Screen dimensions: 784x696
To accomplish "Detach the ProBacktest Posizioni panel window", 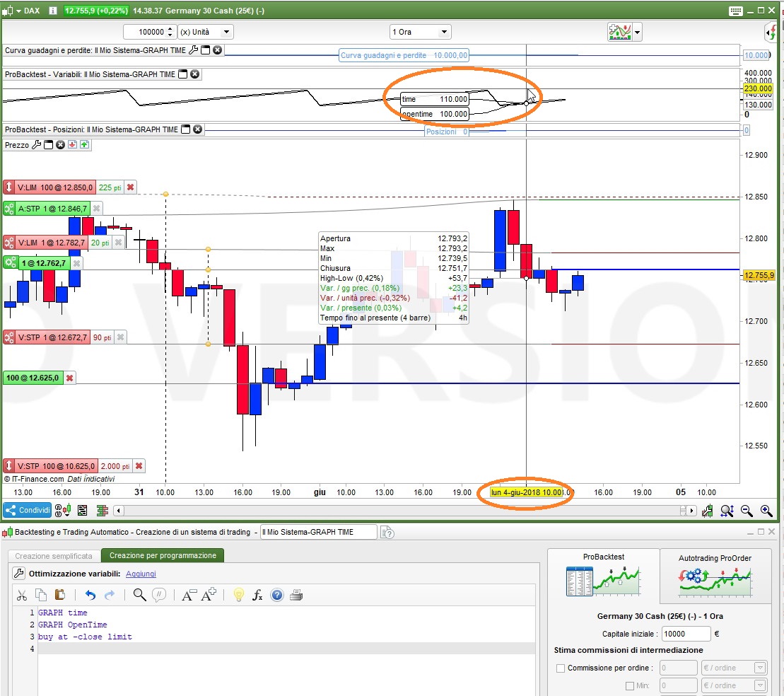I will pyautogui.click(x=185, y=129).
